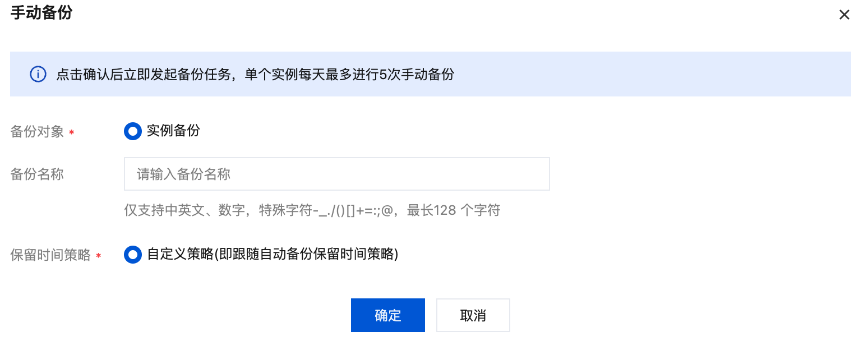Cancel the dialog via 取消 button
This screenshot has height=341, width=868.
click(x=473, y=315)
